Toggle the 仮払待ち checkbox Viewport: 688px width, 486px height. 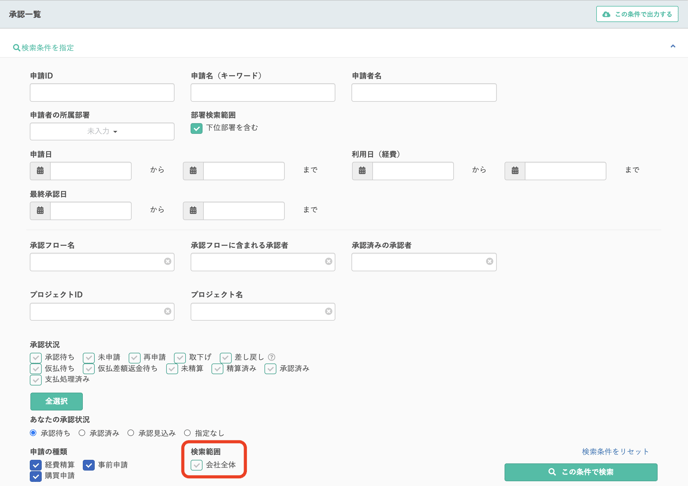36,368
